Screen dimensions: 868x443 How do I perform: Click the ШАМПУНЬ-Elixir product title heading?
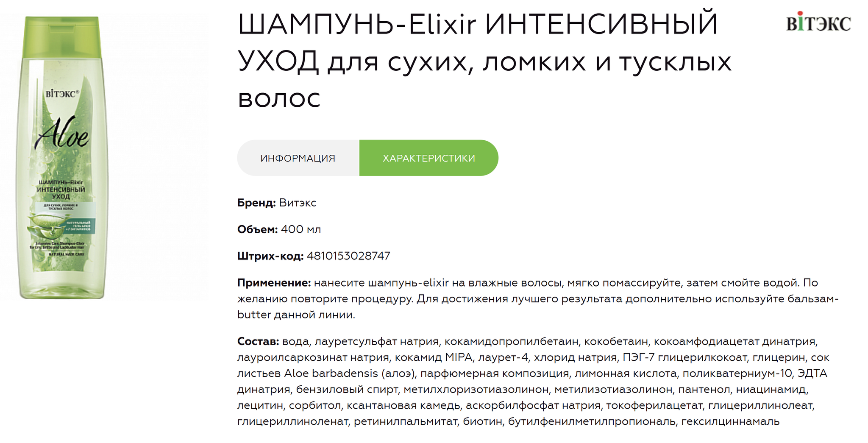(x=484, y=61)
